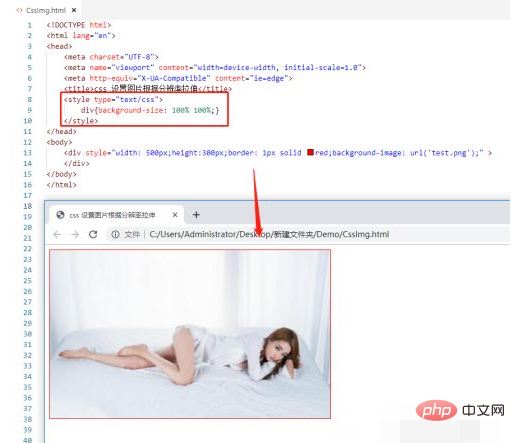The height and width of the screenshot is (443, 515).
Task: Click the site info icon in address bar
Action: click(x=115, y=234)
